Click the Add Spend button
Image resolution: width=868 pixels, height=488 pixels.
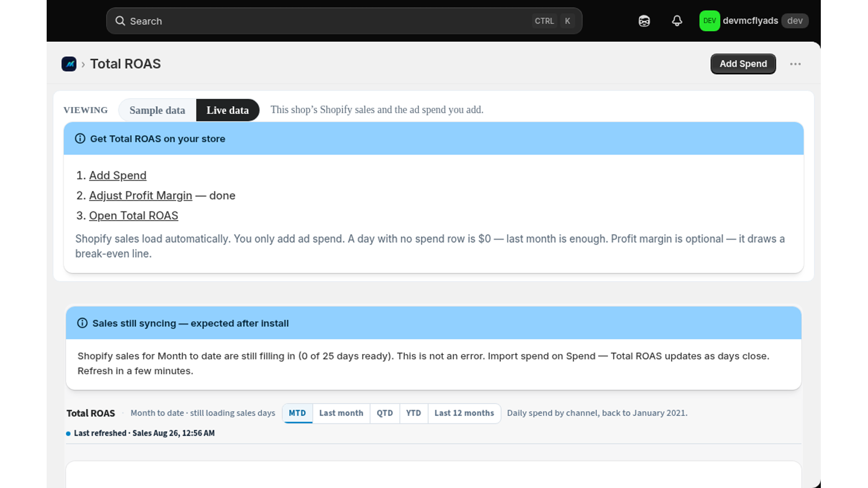743,64
